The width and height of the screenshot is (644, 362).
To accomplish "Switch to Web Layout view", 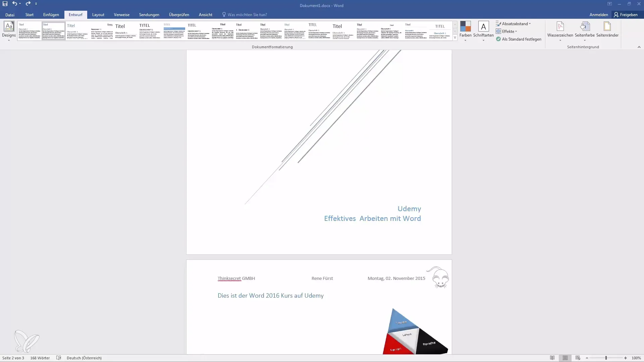I will click(x=578, y=358).
